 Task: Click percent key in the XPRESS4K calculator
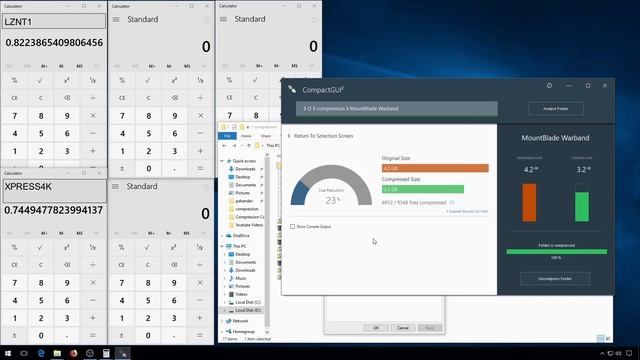click(x=14, y=247)
